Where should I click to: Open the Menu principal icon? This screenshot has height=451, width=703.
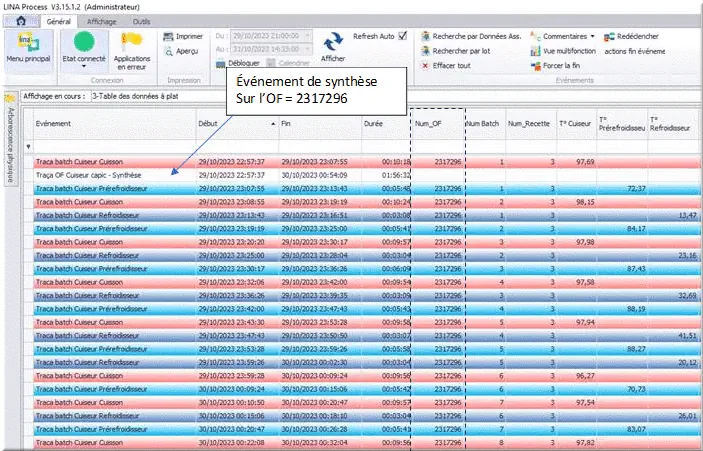pyautogui.click(x=28, y=42)
